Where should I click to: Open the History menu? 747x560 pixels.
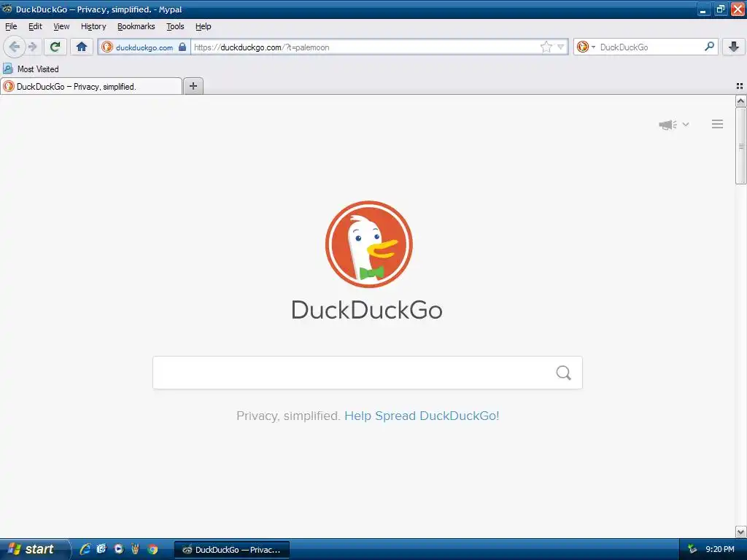[93, 26]
